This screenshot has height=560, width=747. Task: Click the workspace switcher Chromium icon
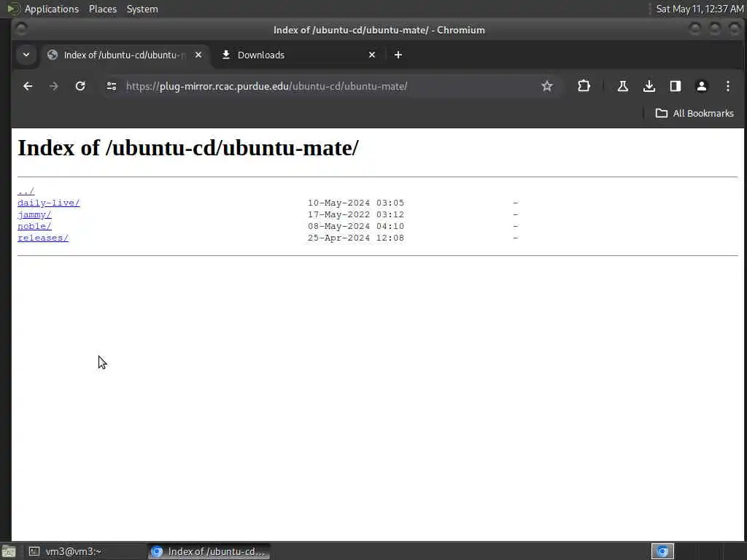click(662, 551)
